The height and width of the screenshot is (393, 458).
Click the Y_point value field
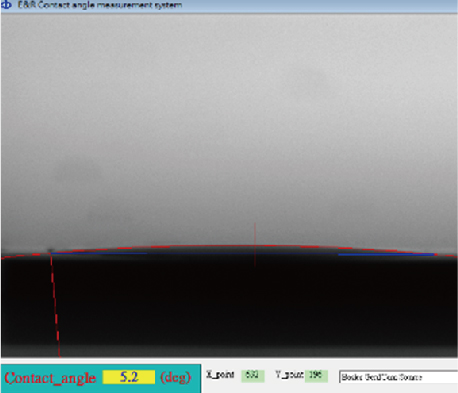316,375
